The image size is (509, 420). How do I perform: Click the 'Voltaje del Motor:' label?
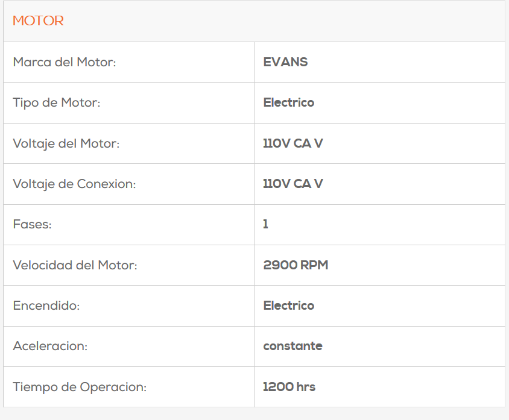pos(66,143)
